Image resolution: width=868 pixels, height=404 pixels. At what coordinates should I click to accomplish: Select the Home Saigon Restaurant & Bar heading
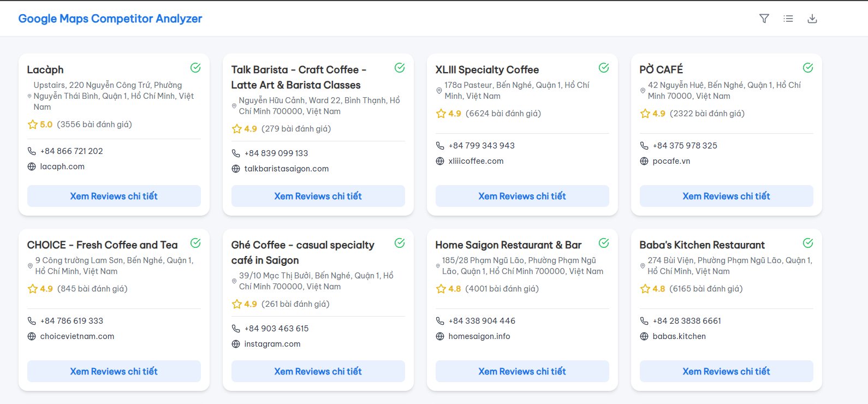coord(508,245)
